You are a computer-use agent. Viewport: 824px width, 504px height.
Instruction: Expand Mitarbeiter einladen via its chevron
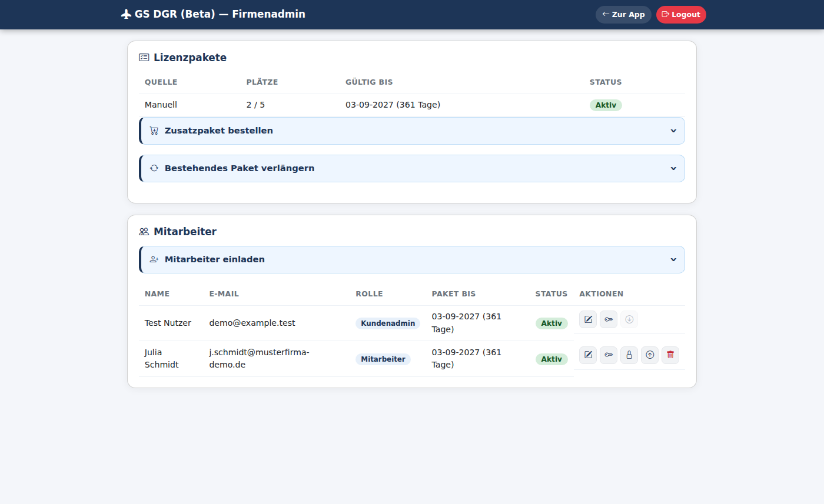[673, 259]
